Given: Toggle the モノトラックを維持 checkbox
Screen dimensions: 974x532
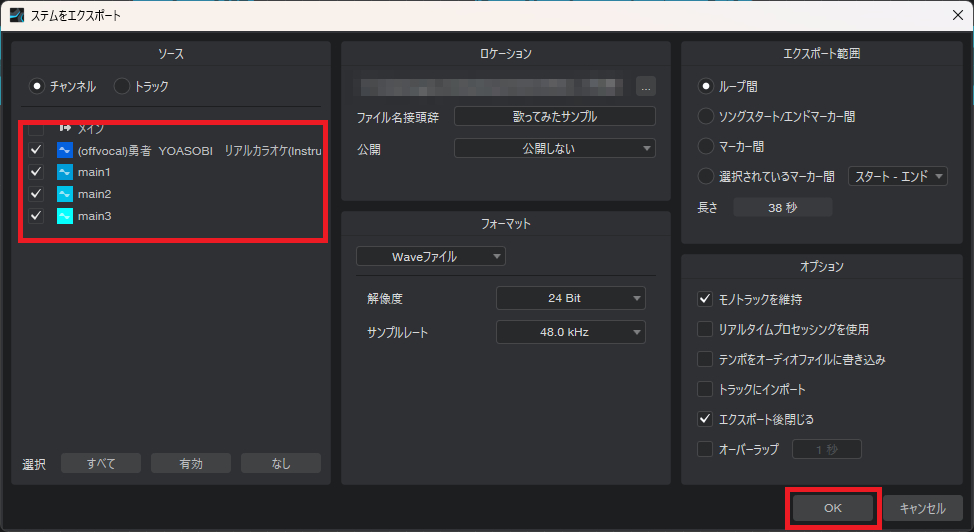Looking at the screenshot, I should 704,299.
